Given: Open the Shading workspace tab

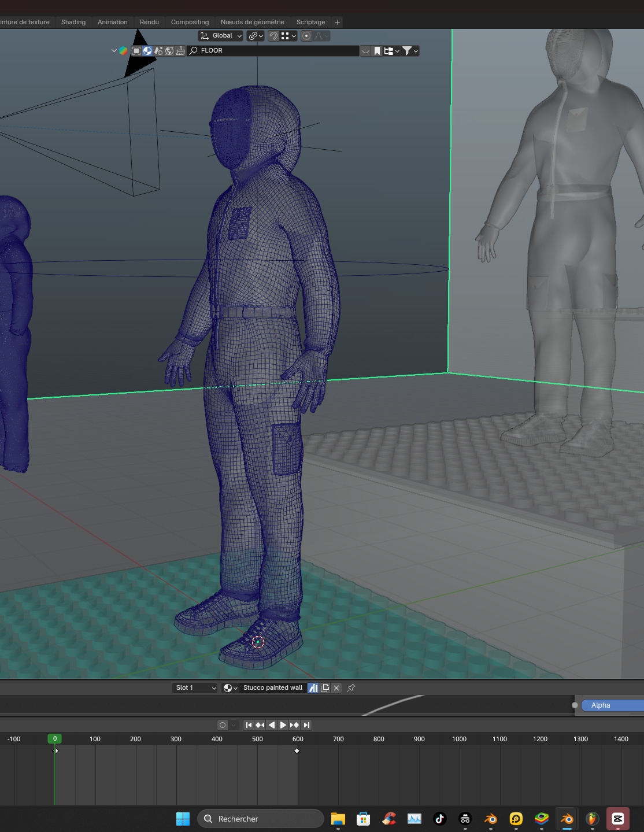Looking at the screenshot, I should [73, 22].
